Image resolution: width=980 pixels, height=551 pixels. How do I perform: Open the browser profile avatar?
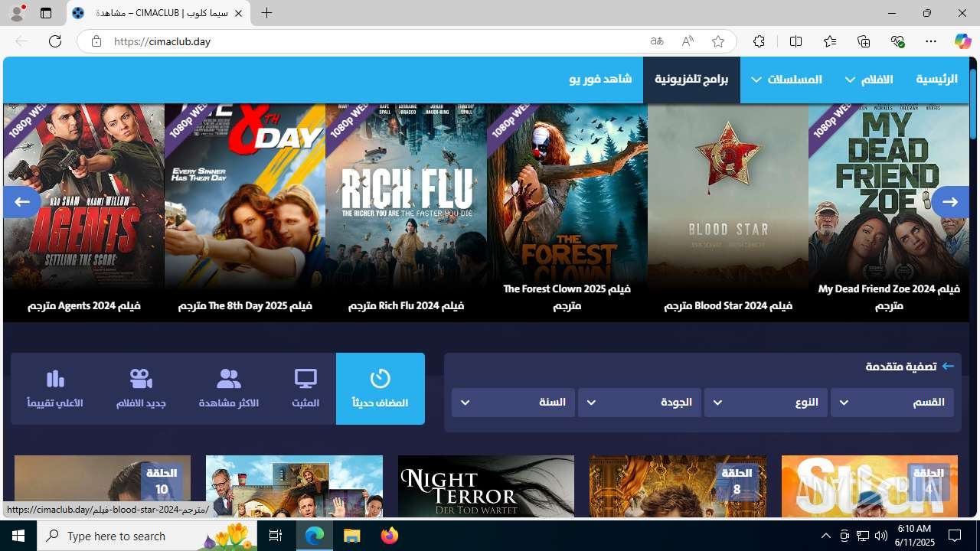click(x=17, y=13)
